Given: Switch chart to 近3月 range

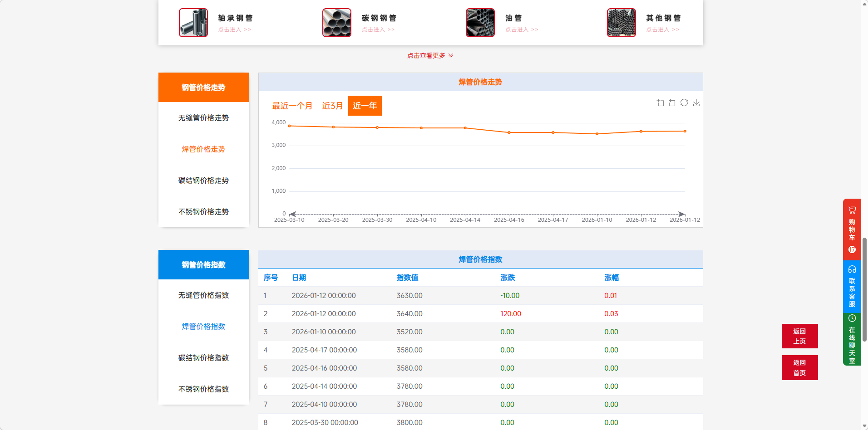Looking at the screenshot, I should click(332, 106).
